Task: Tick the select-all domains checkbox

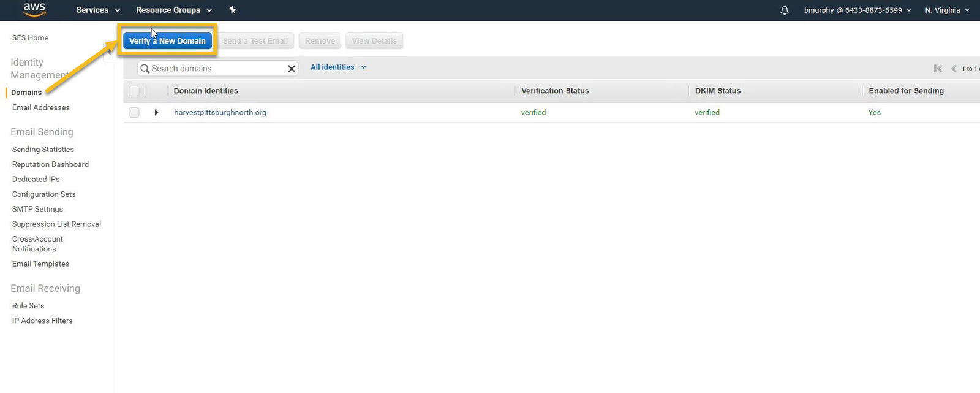Action: [134, 91]
